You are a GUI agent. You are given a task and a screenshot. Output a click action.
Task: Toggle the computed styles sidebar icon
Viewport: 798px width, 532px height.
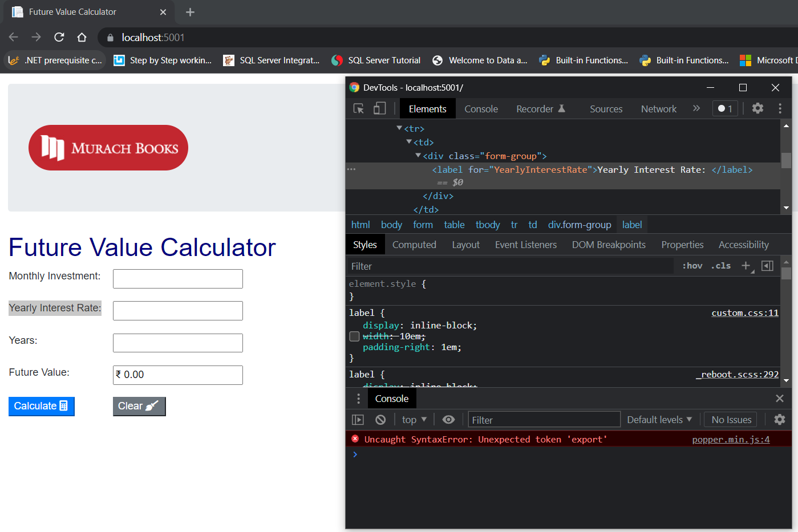tap(767, 266)
